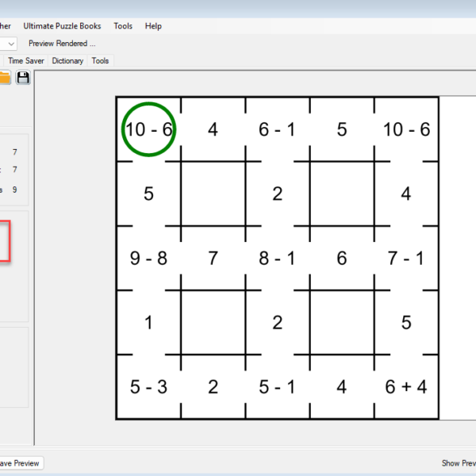Switch to the Time Saver tab
This screenshot has height=476, width=476.
[28, 60]
